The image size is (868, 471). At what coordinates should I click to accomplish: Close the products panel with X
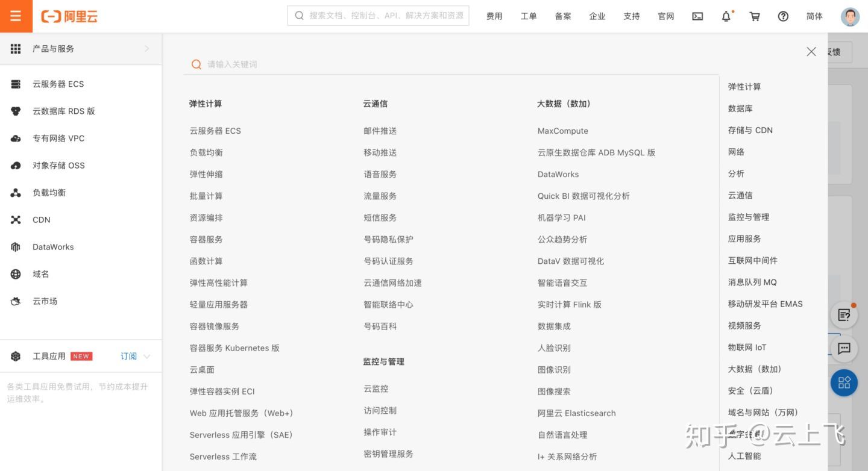(811, 52)
